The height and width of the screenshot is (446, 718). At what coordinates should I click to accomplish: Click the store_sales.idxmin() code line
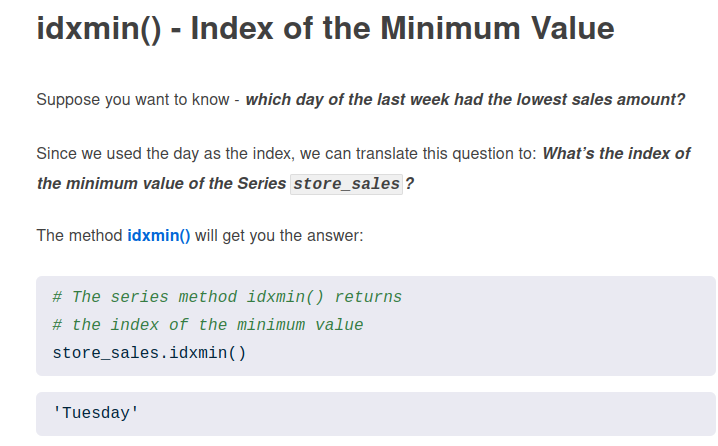coord(149,353)
